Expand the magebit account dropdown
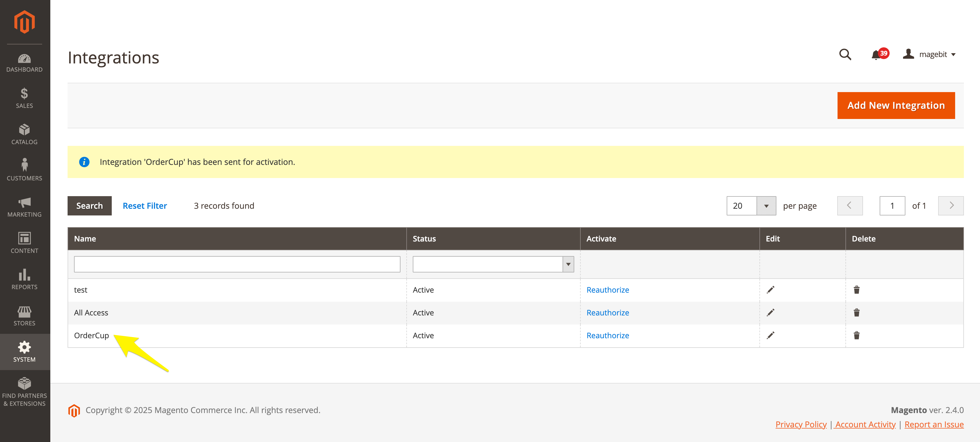Viewport: 980px width, 442px height. point(929,54)
